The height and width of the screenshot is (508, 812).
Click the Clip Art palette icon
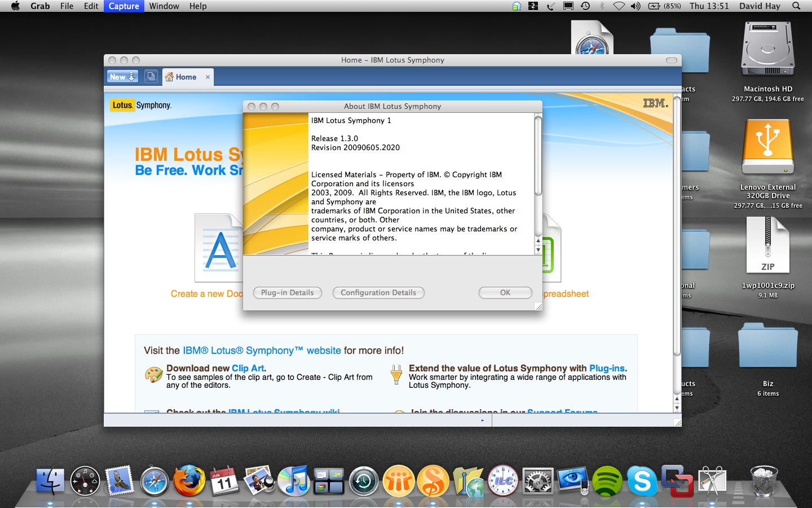pos(154,374)
